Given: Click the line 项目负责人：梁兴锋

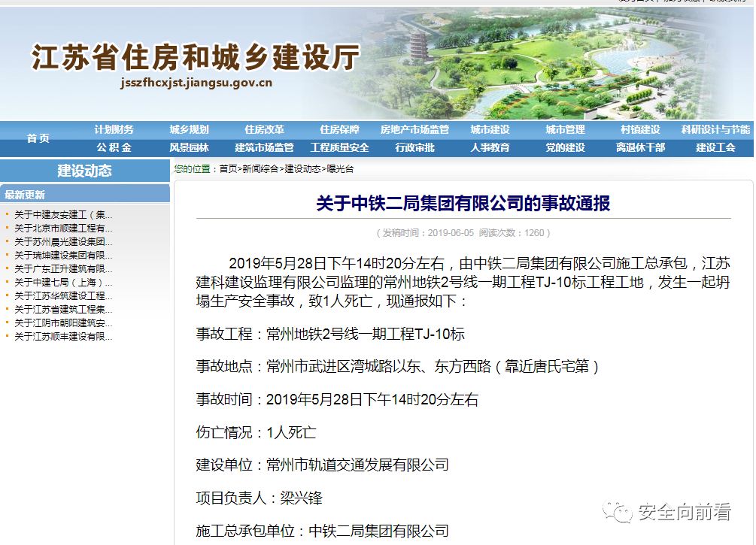Looking at the screenshot, I should click(260, 498).
